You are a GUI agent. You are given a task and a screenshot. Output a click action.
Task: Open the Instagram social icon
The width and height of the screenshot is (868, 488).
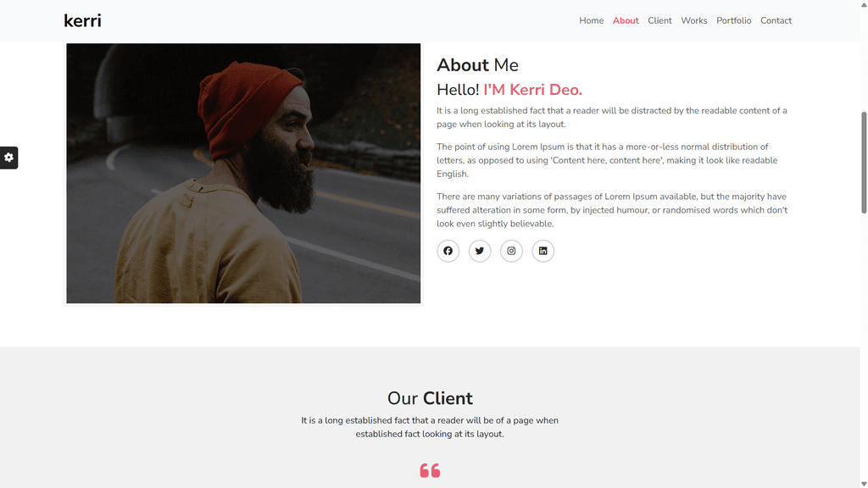(x=511, y=251)
